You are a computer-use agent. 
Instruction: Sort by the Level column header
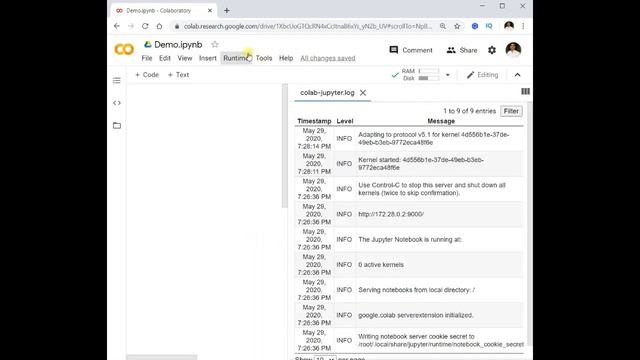click(344, 121)
